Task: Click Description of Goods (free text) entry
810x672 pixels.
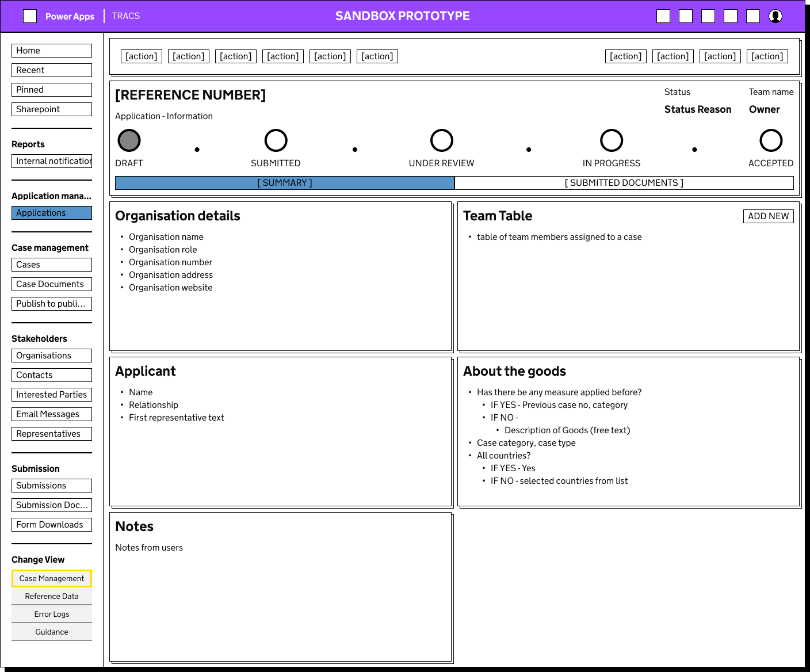Action: click(567, 430)
